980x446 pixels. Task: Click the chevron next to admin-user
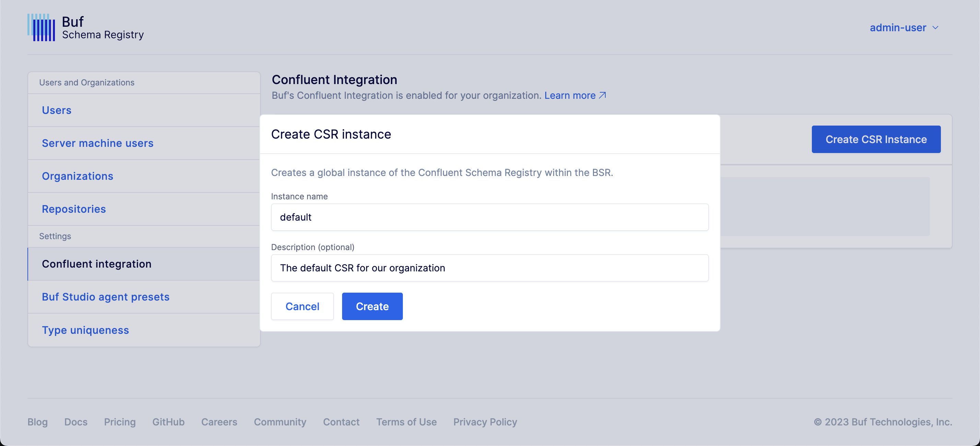point(935,28)
